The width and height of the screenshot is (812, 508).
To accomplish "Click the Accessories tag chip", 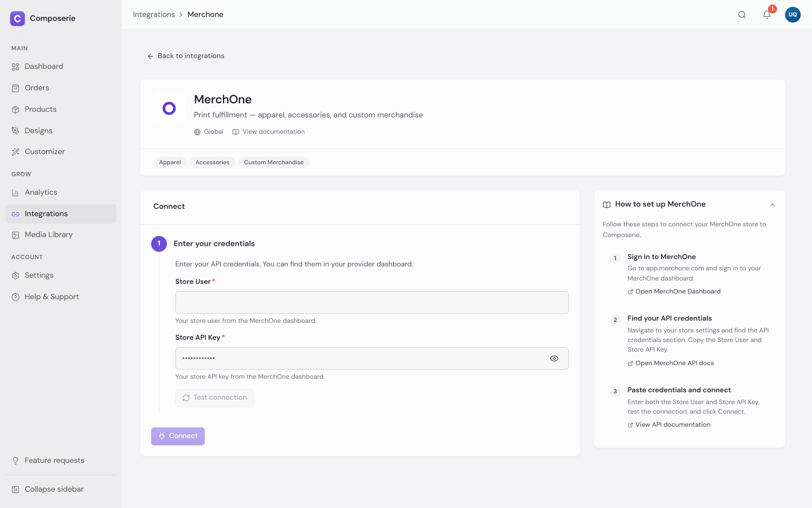I will 212,162.
